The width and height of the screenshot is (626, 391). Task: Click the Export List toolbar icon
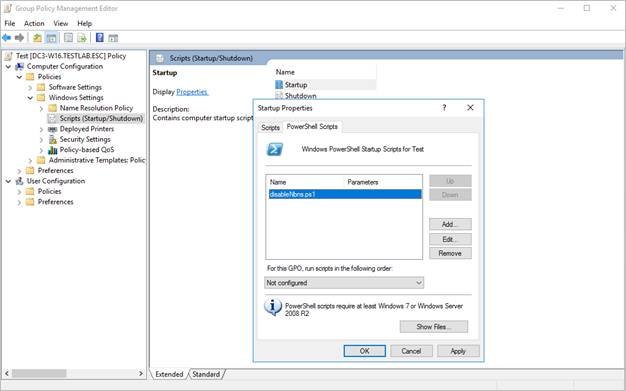click(x=82, y=38)
